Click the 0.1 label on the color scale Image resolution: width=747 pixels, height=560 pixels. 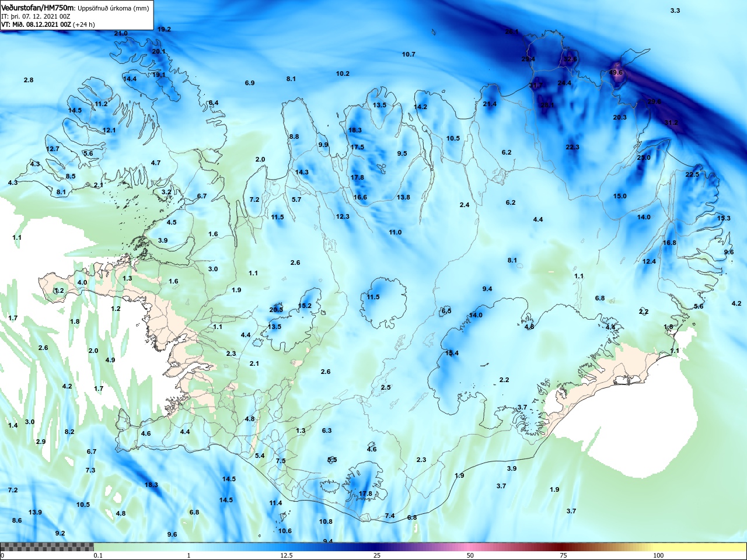coord(98,555)
